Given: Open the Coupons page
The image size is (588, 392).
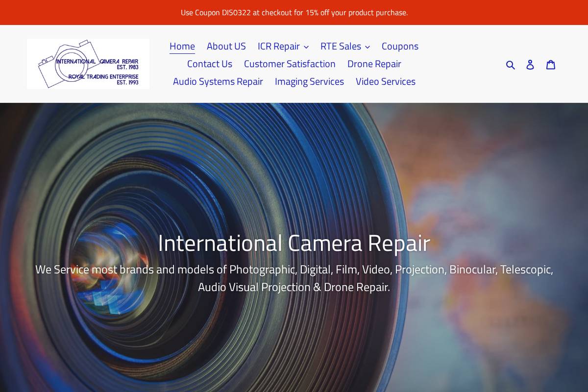Looking at the screenshot, I should pos(400,46).
